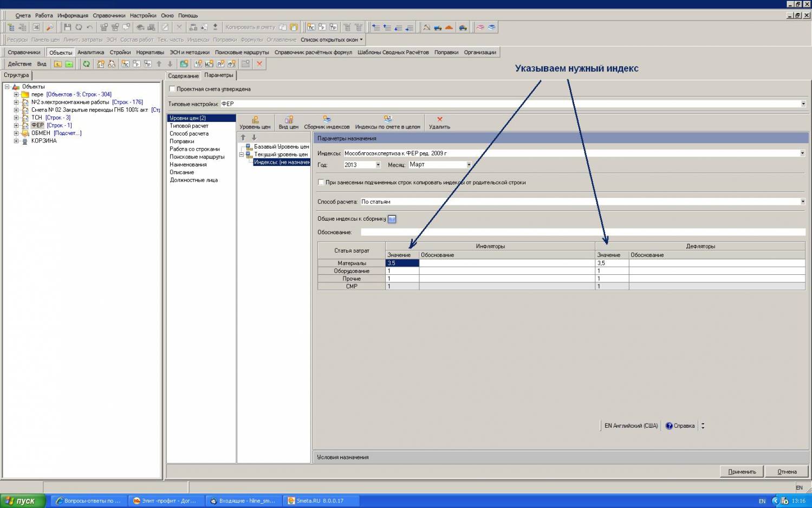Open the Справочники menu in the menu bar
The height and width of the screenshot is (508, 812).
click(109, 16)
